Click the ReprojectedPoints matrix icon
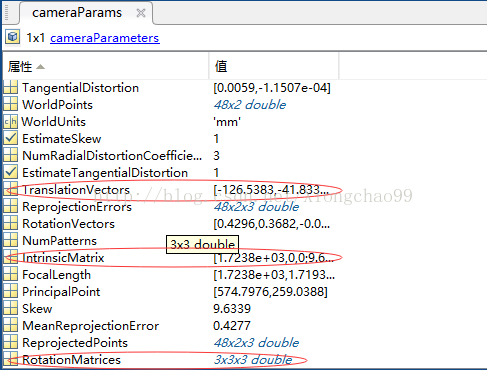Screen dimensions: 487x370 (x=10, y=343)
